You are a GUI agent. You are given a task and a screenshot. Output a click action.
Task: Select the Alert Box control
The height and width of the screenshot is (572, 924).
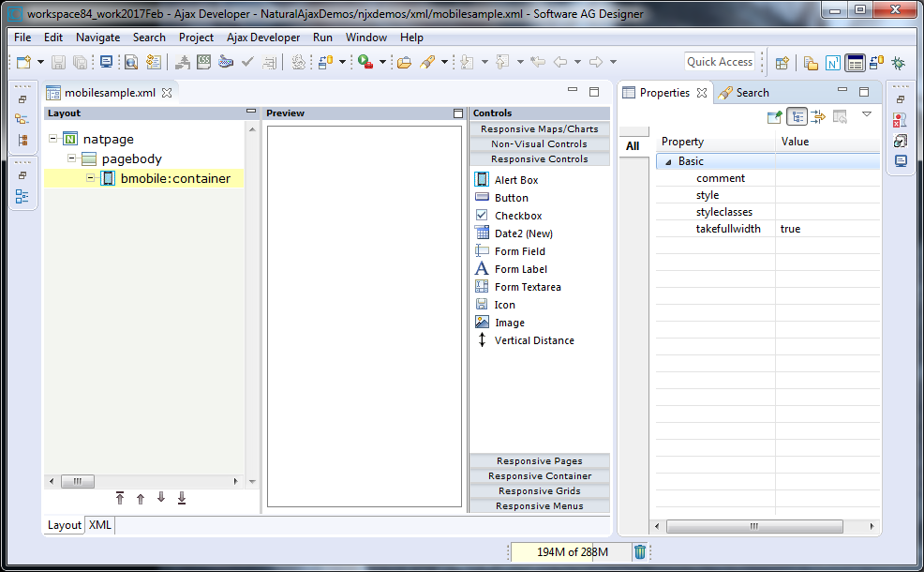click(515, 180)
